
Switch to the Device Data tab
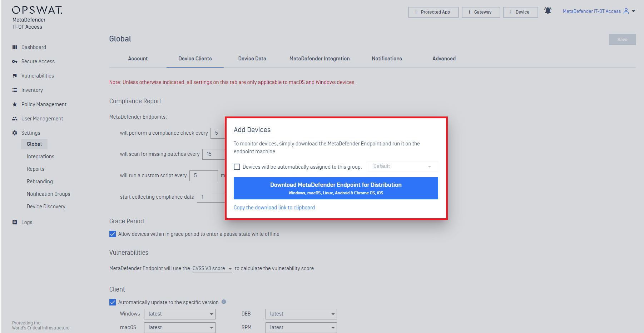coord(252,59)
